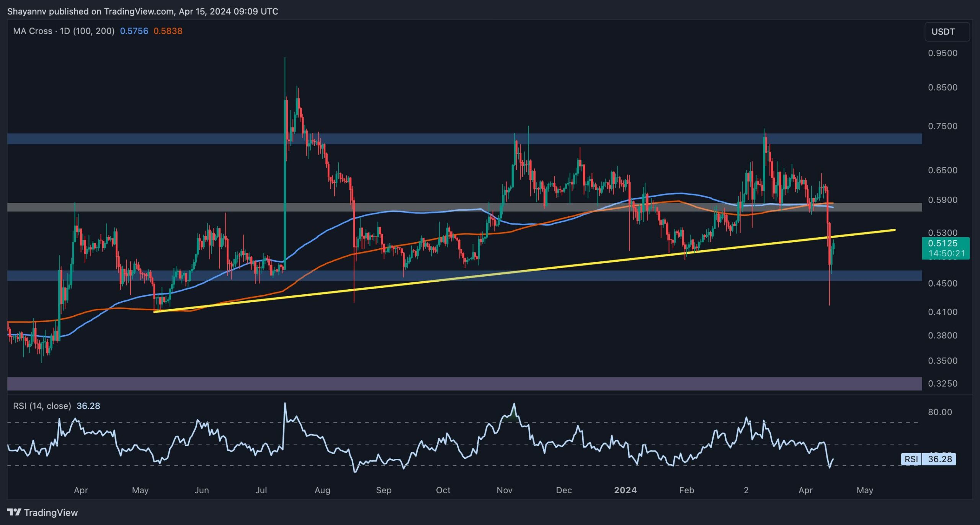This screenshot has width=980, height=525.
Task: Click the blue 0.5756 MA value
Action: click(x=134, y=31)
